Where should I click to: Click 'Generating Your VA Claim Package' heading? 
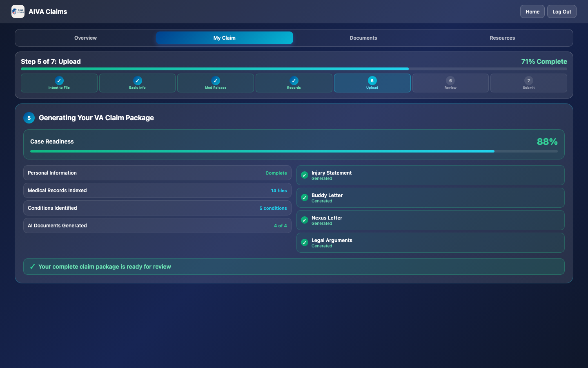(x=96, y=118)
